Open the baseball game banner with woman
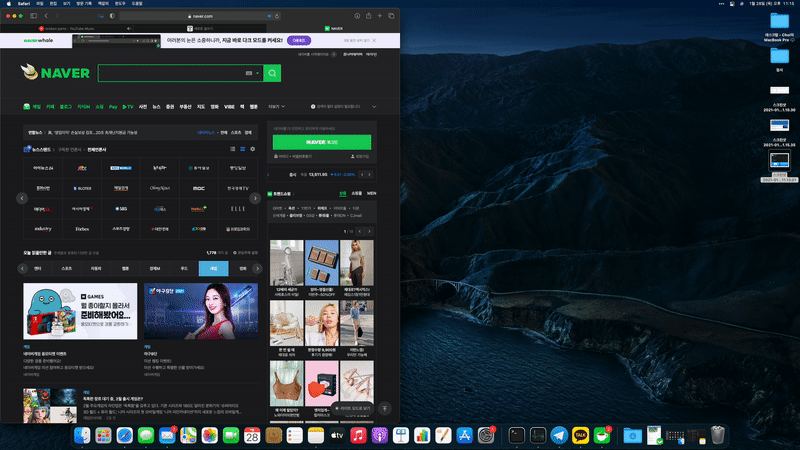The width and height of the screenshot is (800, 450). coord(201,311)
